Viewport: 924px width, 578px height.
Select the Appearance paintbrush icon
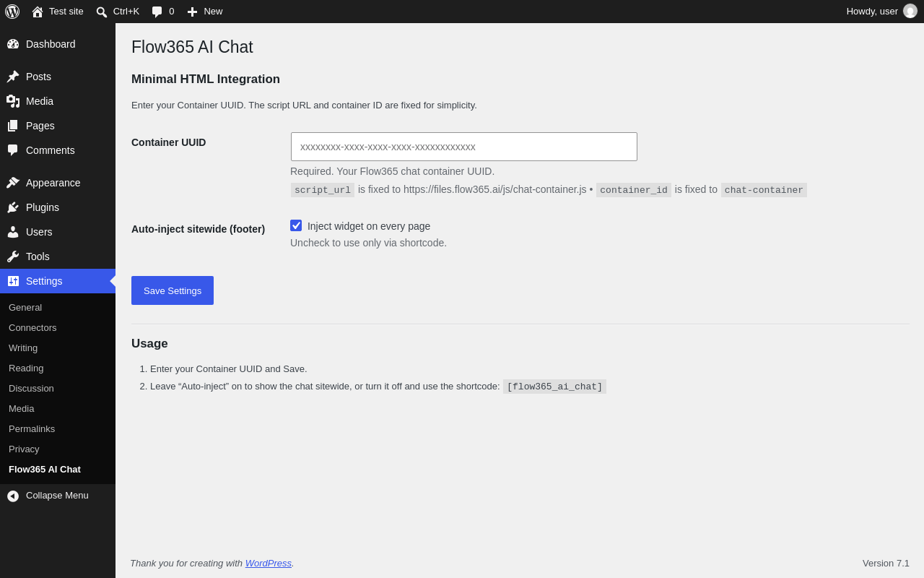coord(13,183)
